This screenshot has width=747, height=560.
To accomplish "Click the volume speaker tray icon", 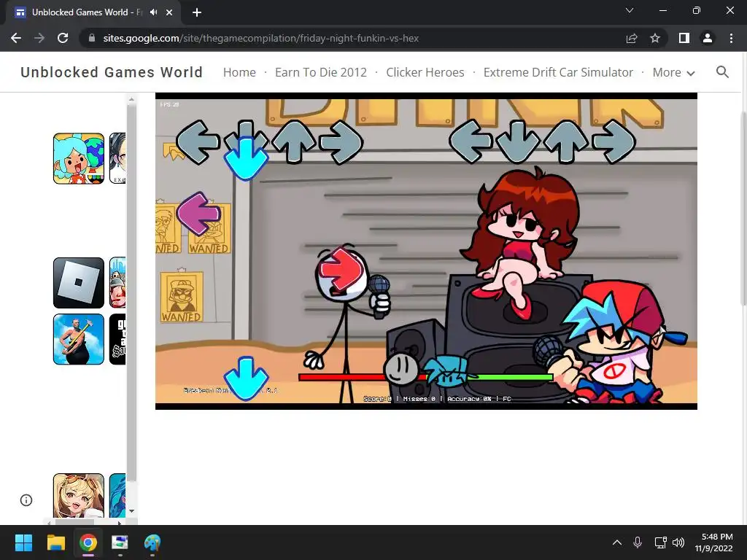I will [678, 542].
